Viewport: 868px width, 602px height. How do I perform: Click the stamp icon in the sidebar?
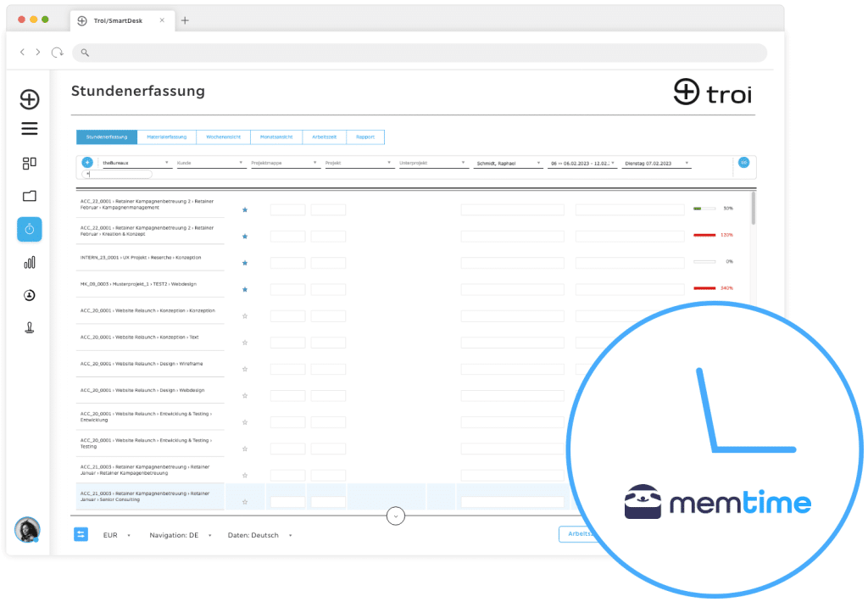pos(30,328)
